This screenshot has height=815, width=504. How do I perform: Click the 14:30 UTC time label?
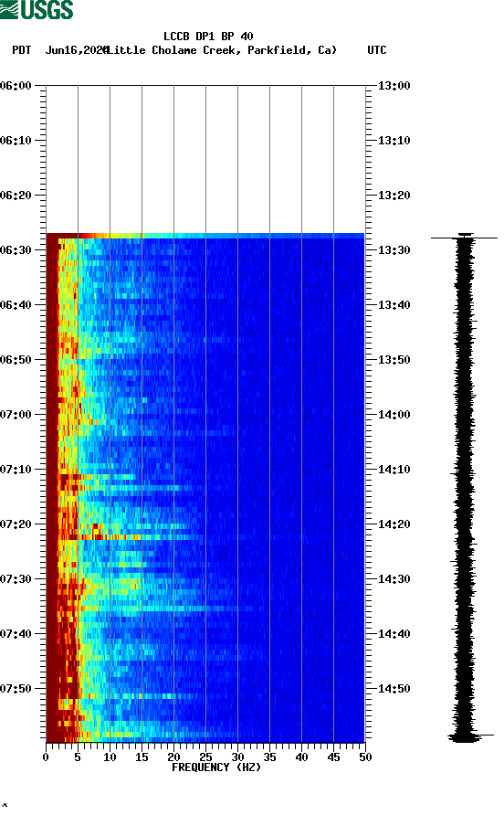(x=394, y=579)
